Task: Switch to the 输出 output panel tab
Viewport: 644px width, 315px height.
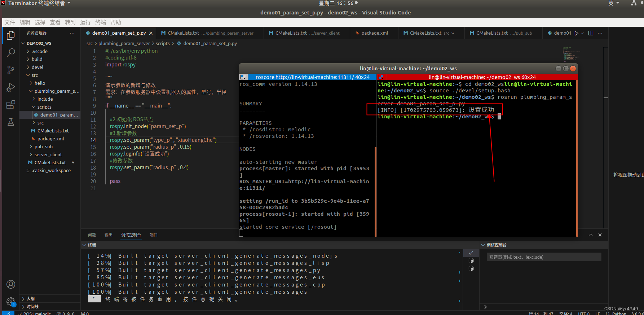Action: (x=109, y=235)
